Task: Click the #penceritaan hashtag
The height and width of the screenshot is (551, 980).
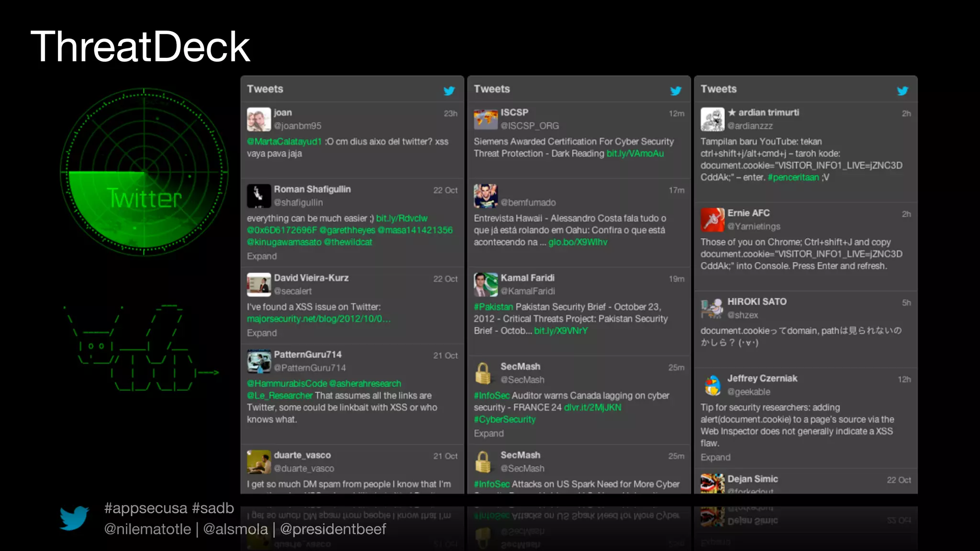Action: point(793,177)
